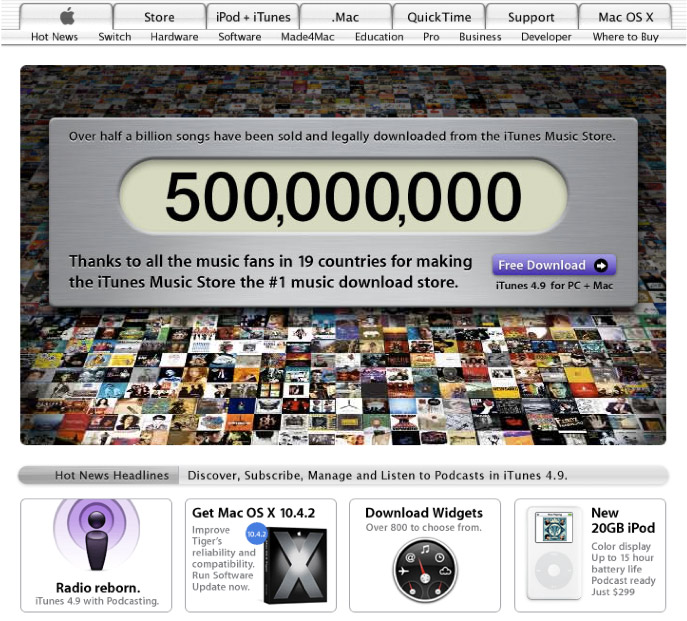Click the blue 10.4.2 badge
Screen dimensions: 687x621
pos(257,533)
